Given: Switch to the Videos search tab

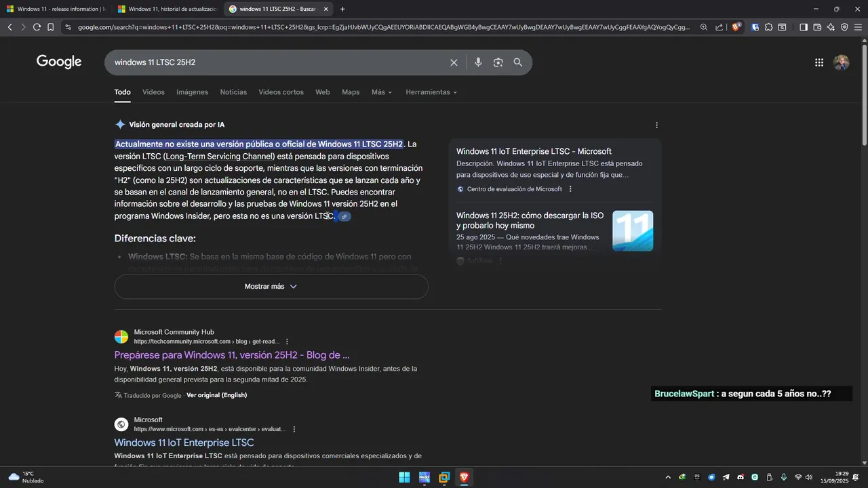Looking at the screenshot, I should (x=153, y=92).
